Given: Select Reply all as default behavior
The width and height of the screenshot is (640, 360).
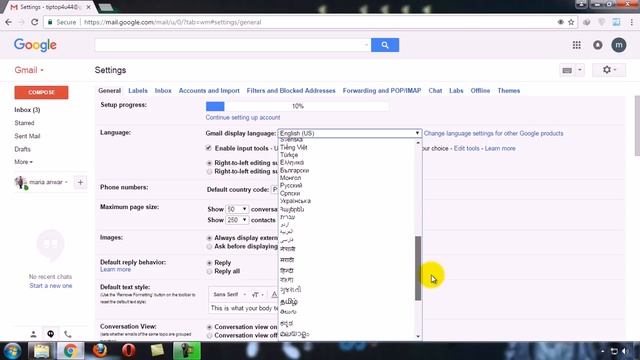Looking at the screenshot, I should coord(209,271).
